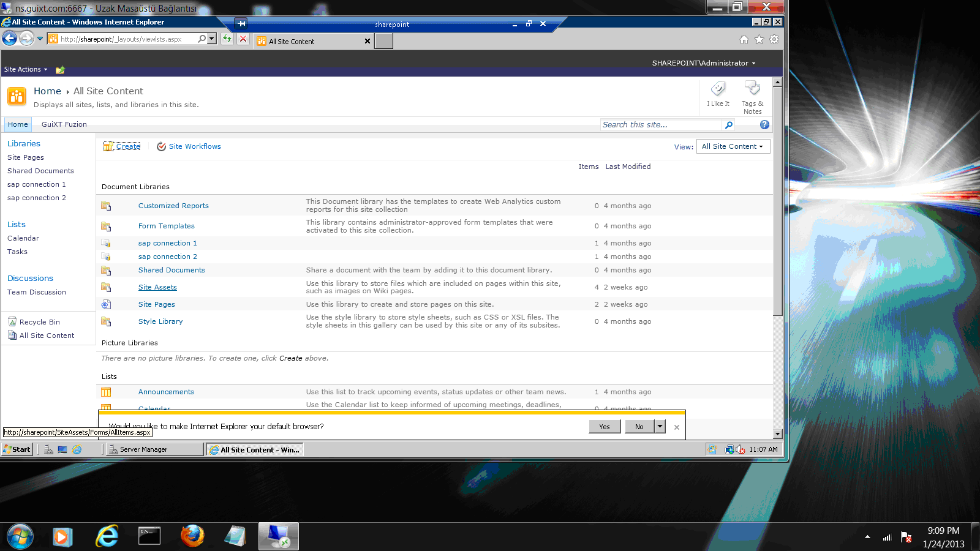Open Libraries heading in sidebar
The height and width of the screenshot is (551, 980).
(x=24, y=144)
